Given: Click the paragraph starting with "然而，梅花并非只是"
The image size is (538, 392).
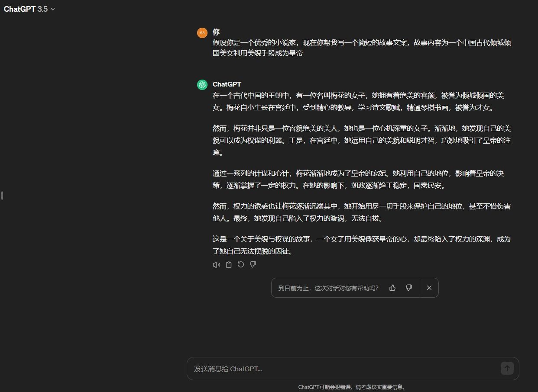Looking at the screenshot, I should [x=362, y=140].
